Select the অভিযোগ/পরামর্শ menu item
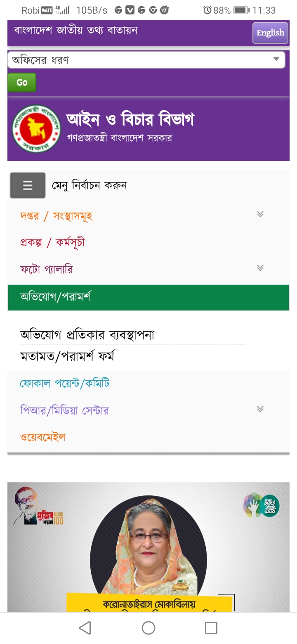This screenshot has height=644, width=297. point(148,297)
